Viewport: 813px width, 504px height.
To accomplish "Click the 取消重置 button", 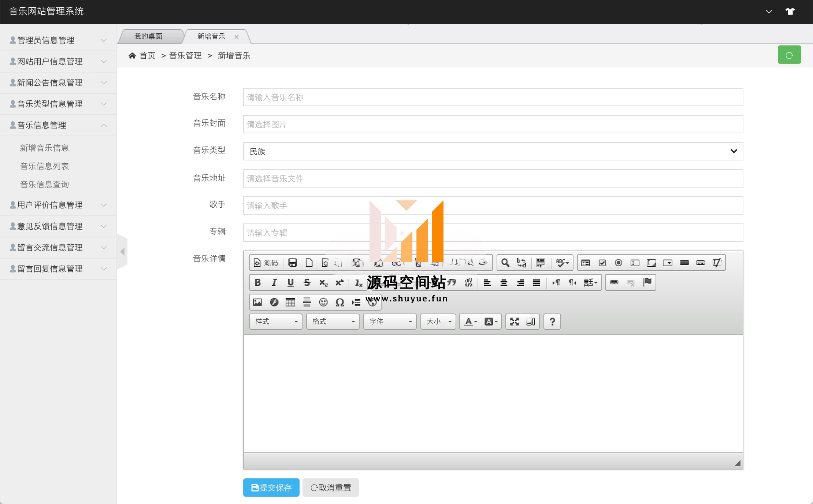I will [x=330, y=488].
